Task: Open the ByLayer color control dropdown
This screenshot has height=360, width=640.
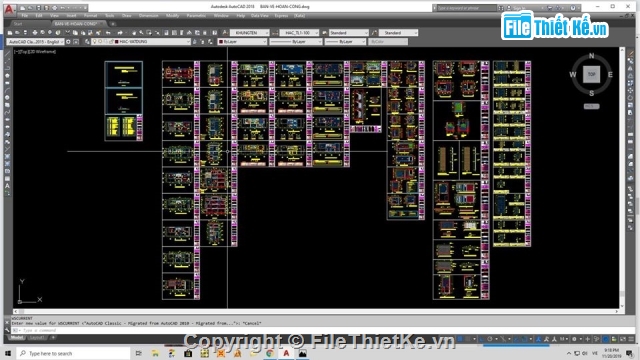Action: point(242,42)
